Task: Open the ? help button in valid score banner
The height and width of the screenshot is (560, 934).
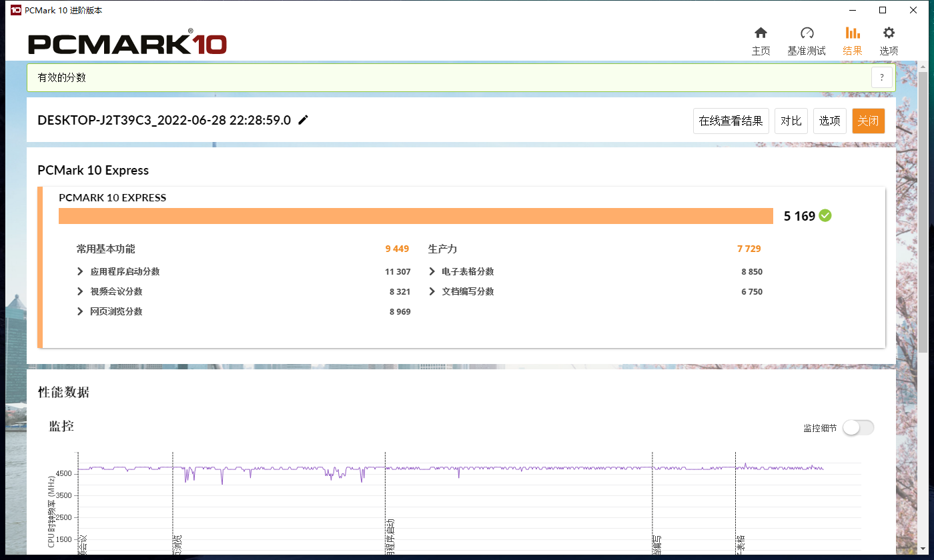Action: click(x=882, y=77)
